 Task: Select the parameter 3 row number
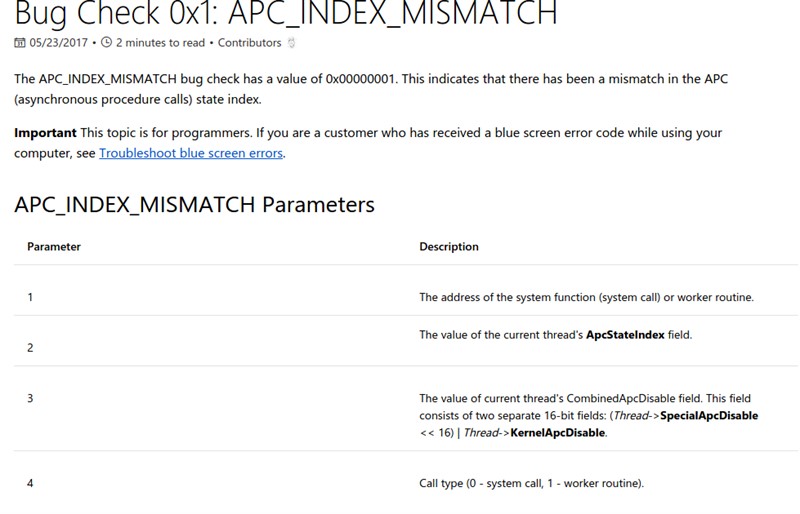[x=30, y=398]
